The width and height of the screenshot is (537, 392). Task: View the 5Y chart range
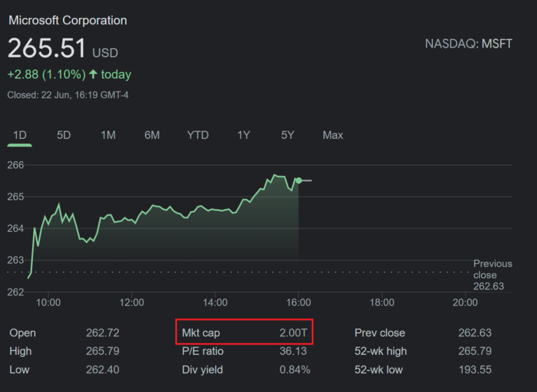pos(287,135)
